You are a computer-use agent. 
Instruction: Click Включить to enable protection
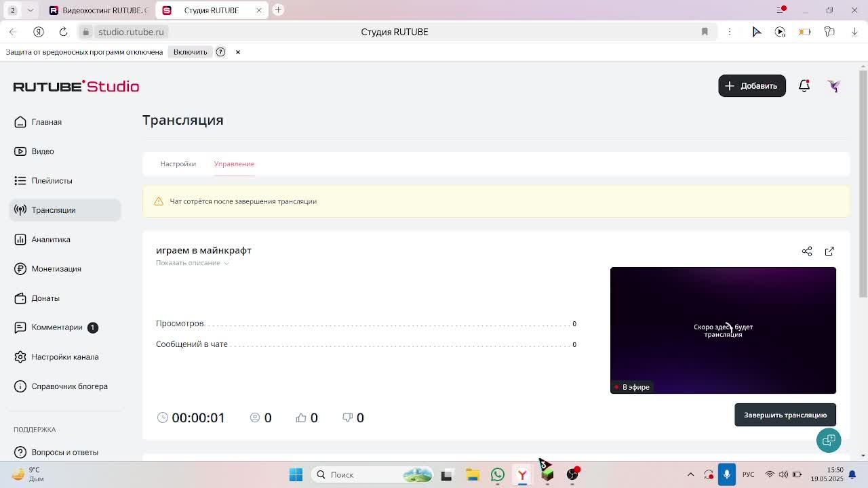191,52
